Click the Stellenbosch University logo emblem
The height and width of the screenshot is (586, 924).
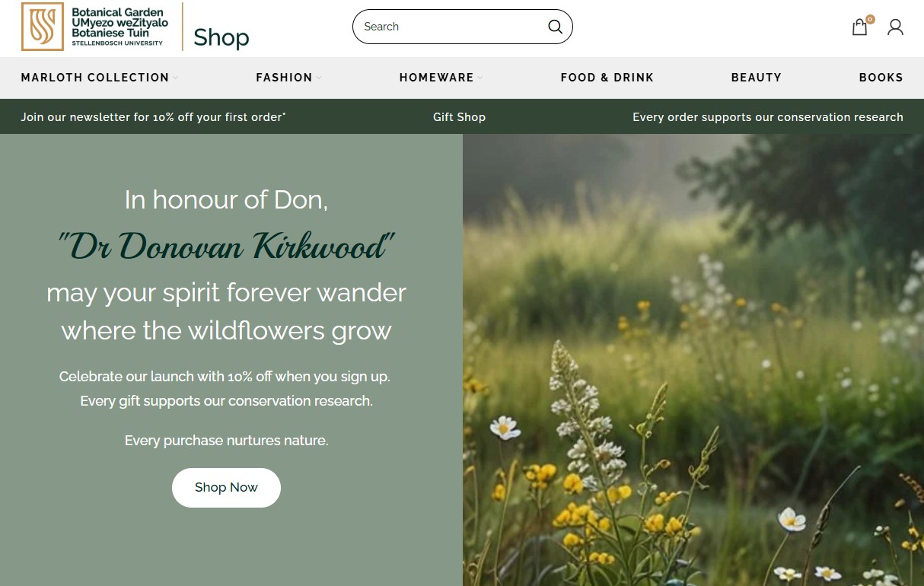[42, 27]
